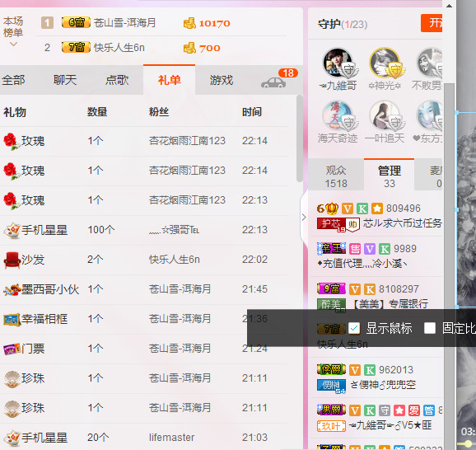Click the 幸福相框 photo frame gift icon
Image resolution: width=476 pixels, height=450 pixels.
point(12,319)
